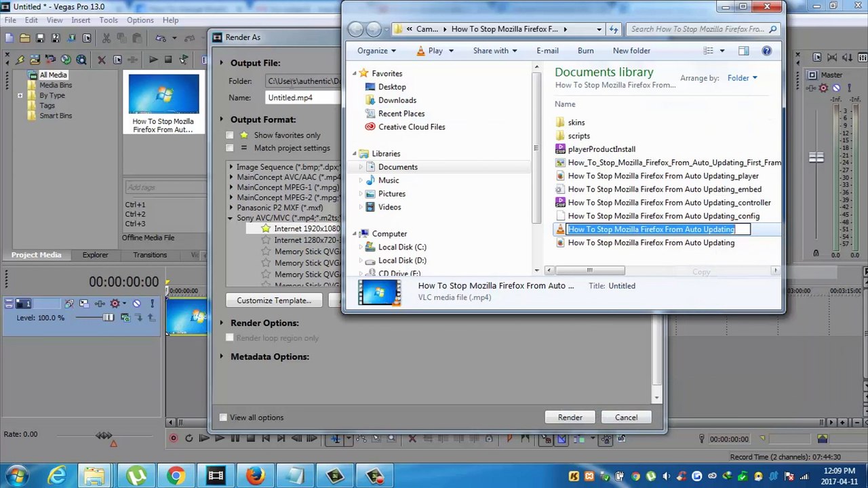Screen dimensions: 868x488
Task: Click the lightning bolt Remove Unused Media icon
Action: coord(20,60)
